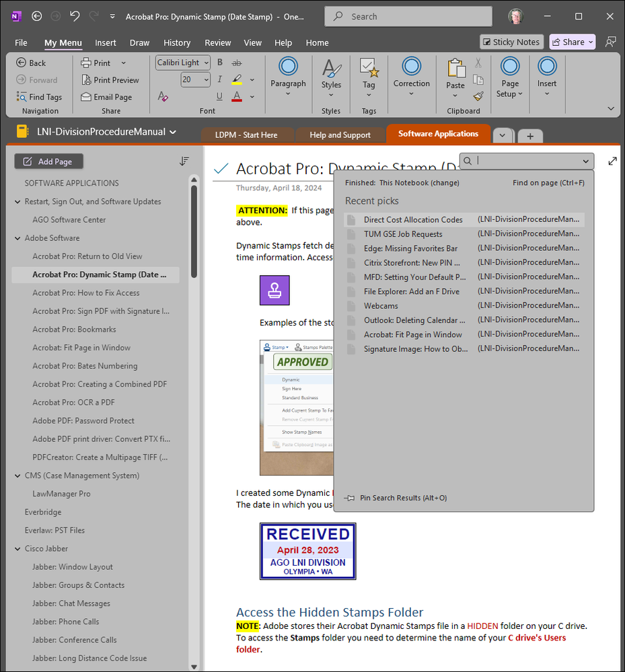Open the Sticky Notes button
This screenshot has height=672, width=625.
(x=511, y=42)
